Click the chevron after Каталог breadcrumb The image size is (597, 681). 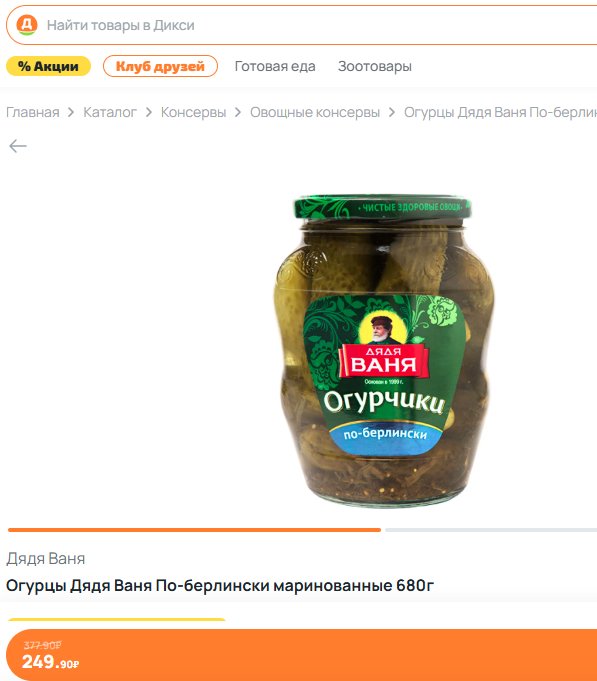148,112
